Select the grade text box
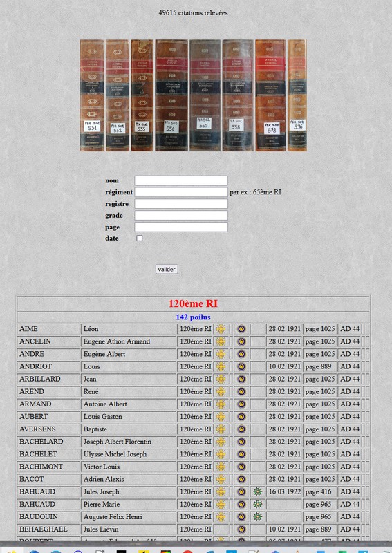392x553 pixels. (x=181, y=216)
